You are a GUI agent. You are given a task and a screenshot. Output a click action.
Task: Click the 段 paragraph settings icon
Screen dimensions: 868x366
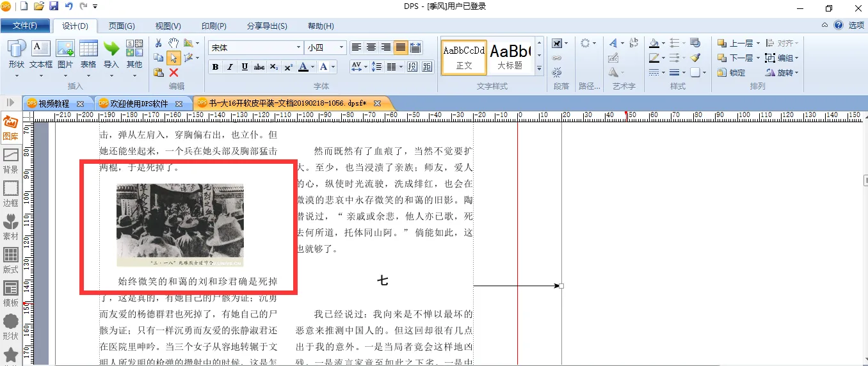(x=412, y=67)
